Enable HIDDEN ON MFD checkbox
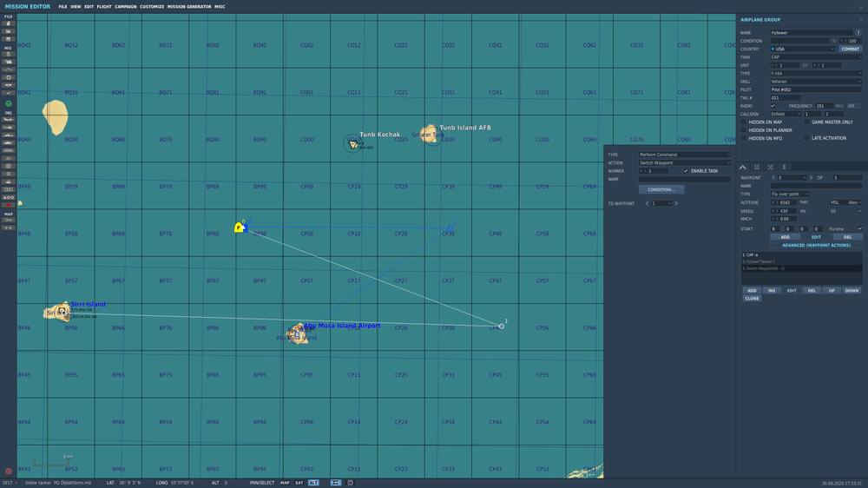Viewport: 868px width, 488px height. point(744,138)
